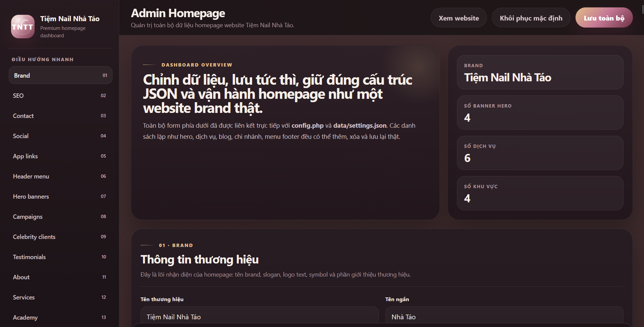Save all with Lưu toàn bộ
Image resolution: width=644 pixels, height=327 pixels.
604,18
